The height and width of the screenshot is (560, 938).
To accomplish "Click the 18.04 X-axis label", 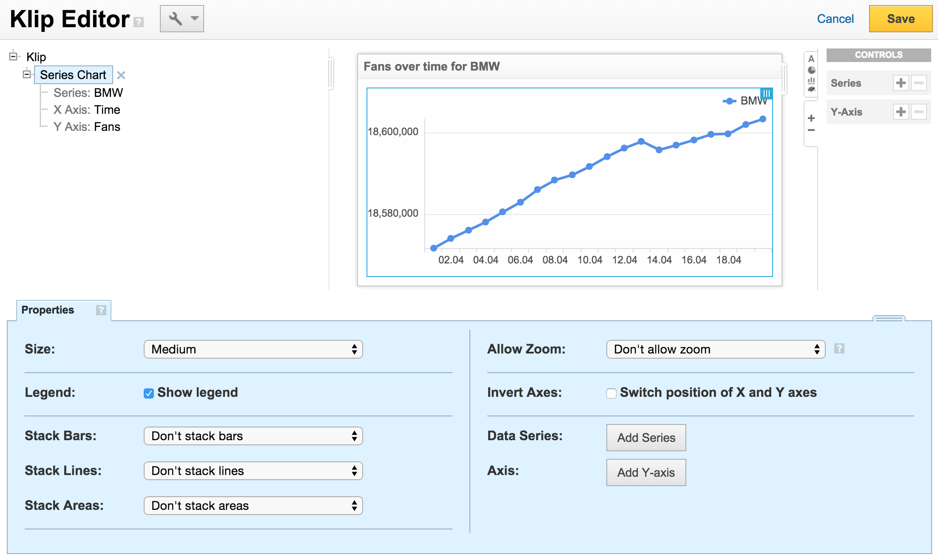I will click(728, 260).
